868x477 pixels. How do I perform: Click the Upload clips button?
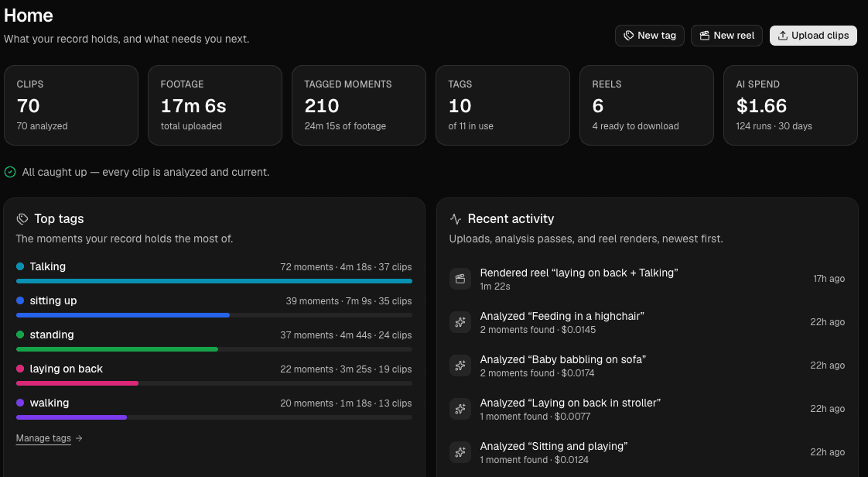point(813,36)
